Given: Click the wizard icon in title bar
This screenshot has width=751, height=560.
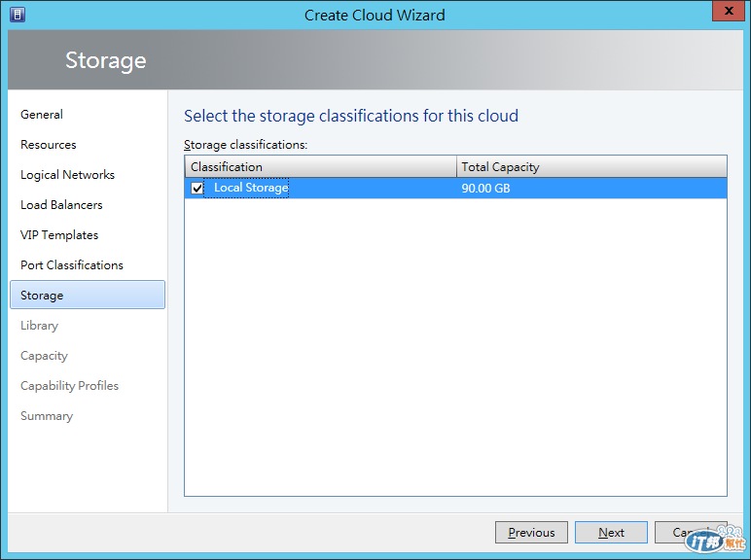Looking at the screenshot, I should 17,15.
